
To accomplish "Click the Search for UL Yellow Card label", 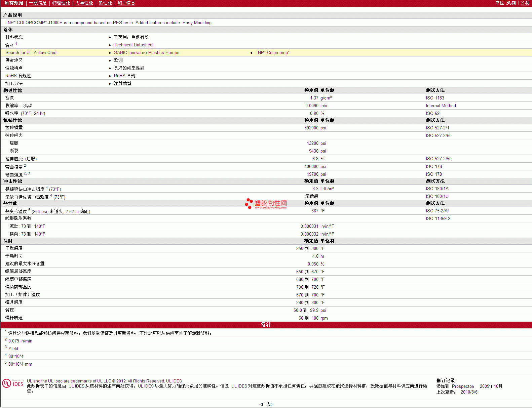I will coord(31,52).
